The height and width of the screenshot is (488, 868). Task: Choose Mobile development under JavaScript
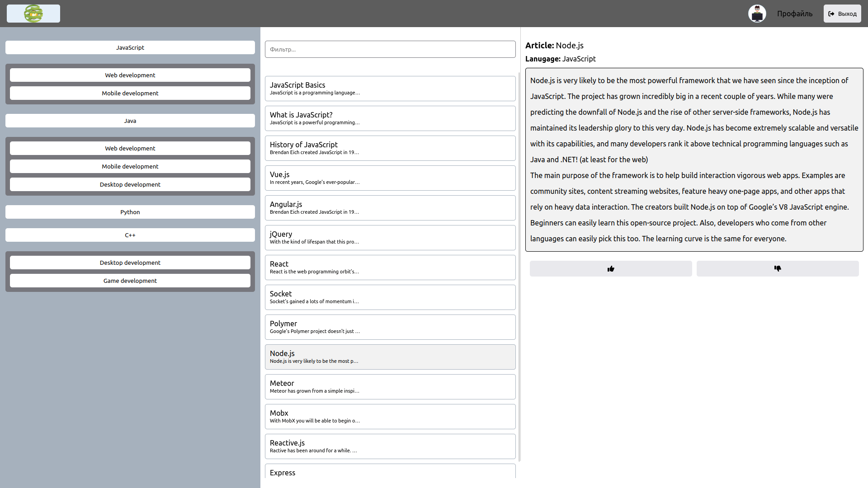coord(130,93)
